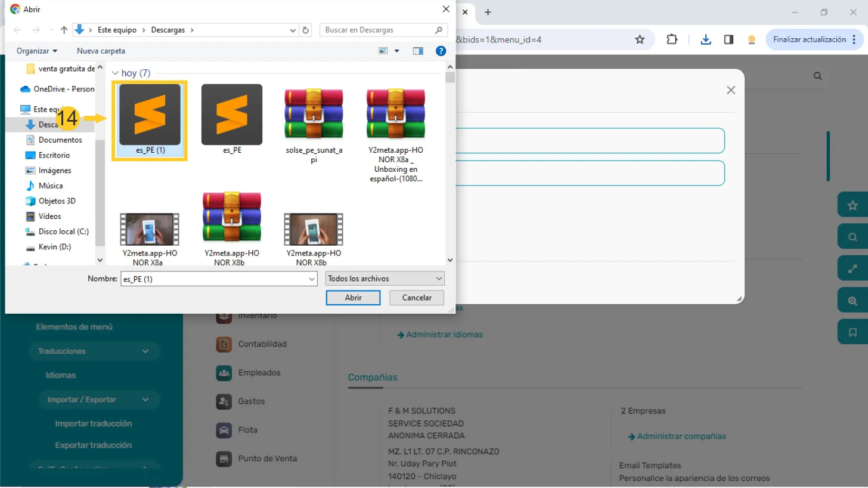Click the Abrir button
868x488 pixels.
click(353, 298)
